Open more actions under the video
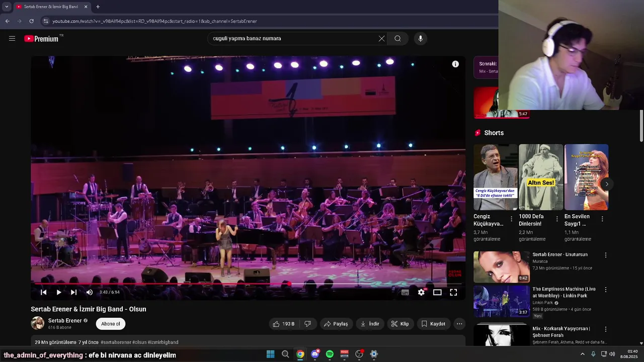The image size is (644, 362). coord(459,324)
